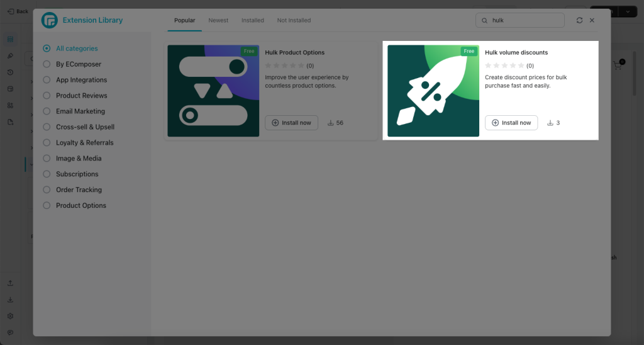Open the layout template icon in sidebar
The image size is (644, 345).
click(x=10, y=89)
